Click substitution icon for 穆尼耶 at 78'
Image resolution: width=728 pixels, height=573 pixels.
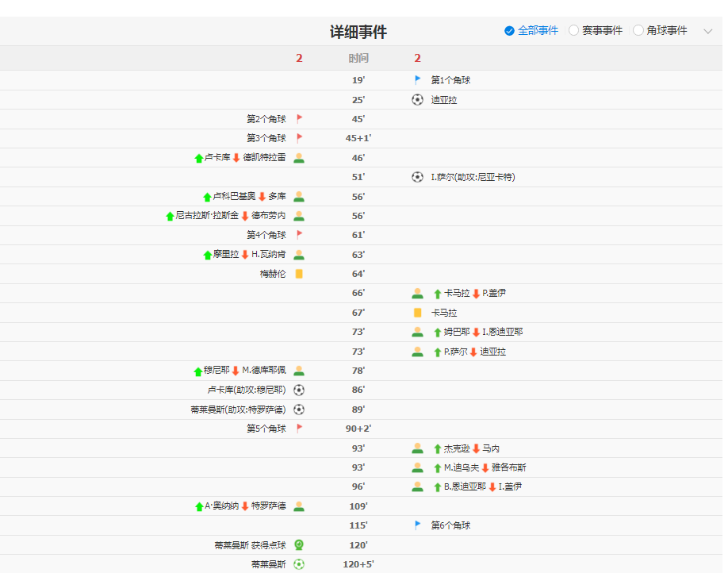click(x=299, y=371)
